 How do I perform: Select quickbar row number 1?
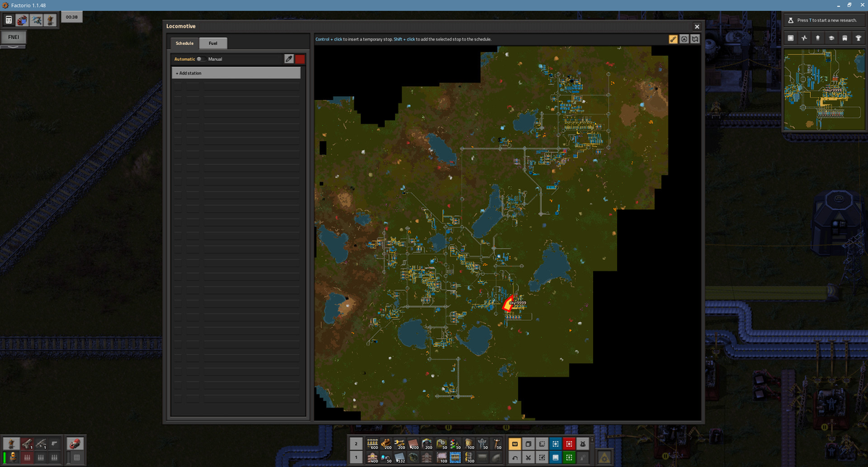(357, 458)
